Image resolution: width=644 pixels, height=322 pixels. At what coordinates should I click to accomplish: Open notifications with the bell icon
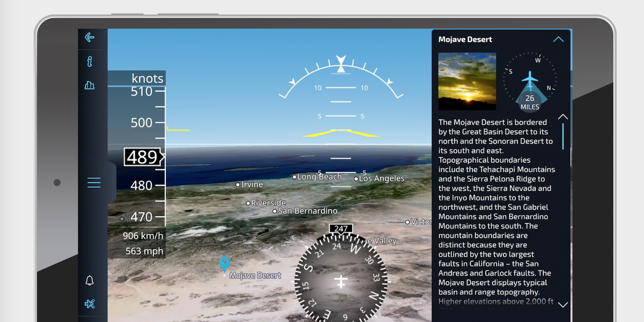(89, 281)
